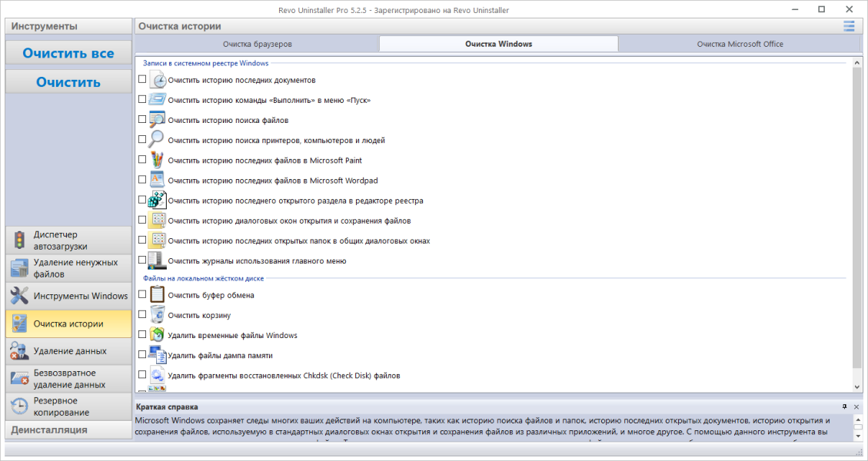The height and width of the screenshot is (461, 868).
Task: Tick the main menu usage logs checkbox
Action: 142,260
